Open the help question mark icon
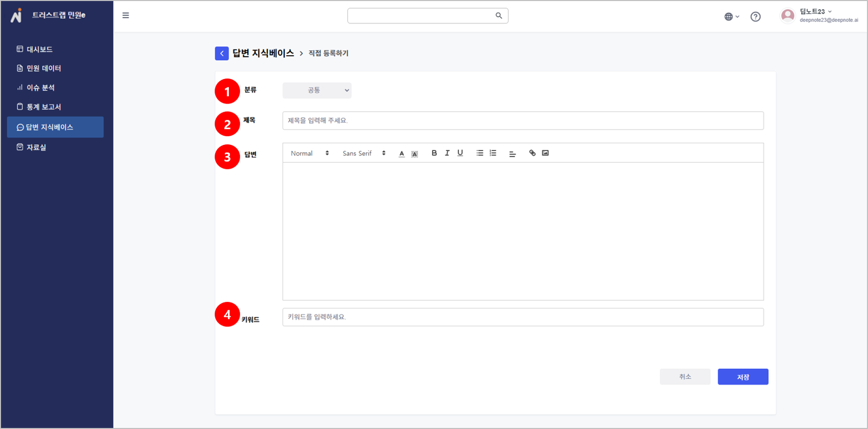The image size is (868, 429). tap(755, 17)
